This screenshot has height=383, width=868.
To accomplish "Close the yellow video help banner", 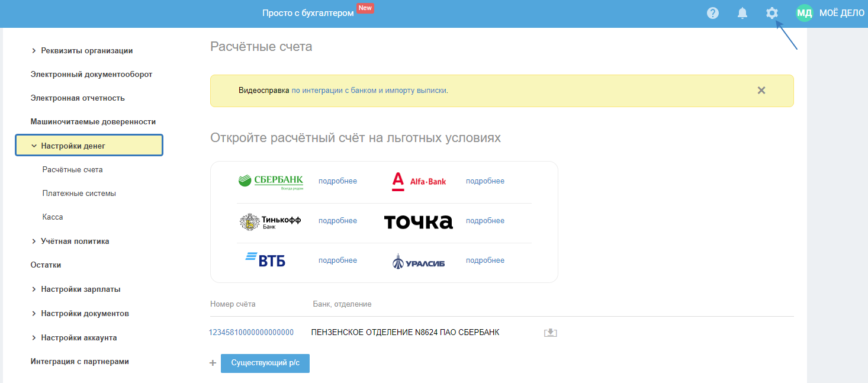I will pyautogui.click(x=761, y=91).
